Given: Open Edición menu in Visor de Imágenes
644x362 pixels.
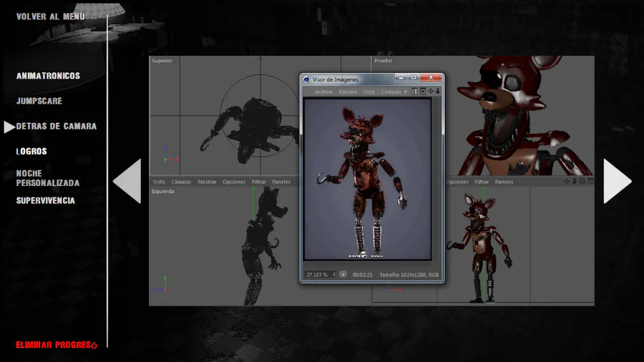Looking at the screenshot, I should (348, 92).
